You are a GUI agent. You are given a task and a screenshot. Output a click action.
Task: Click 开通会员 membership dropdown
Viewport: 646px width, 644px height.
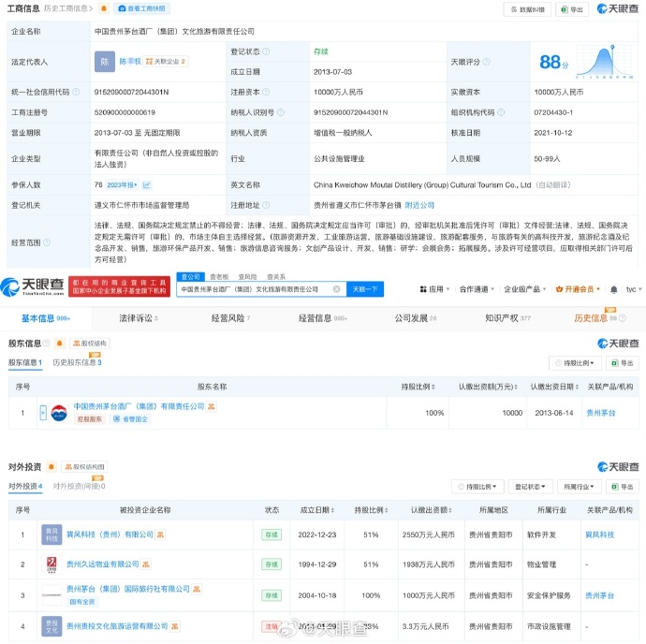(578, 289)
